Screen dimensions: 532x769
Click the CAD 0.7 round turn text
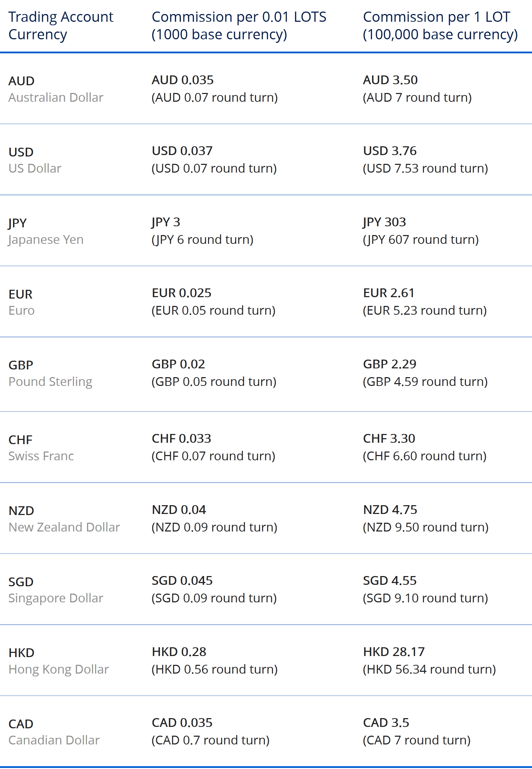click(211, 740)
